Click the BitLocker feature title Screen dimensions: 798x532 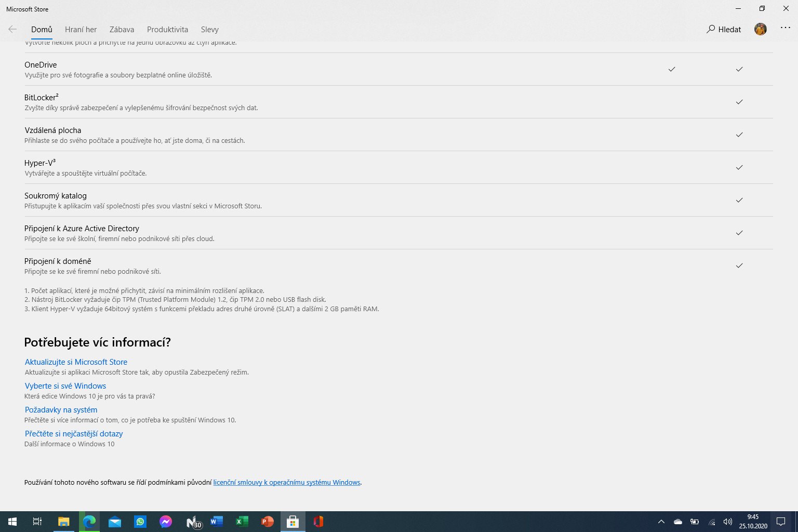click(x=42, y=98)
